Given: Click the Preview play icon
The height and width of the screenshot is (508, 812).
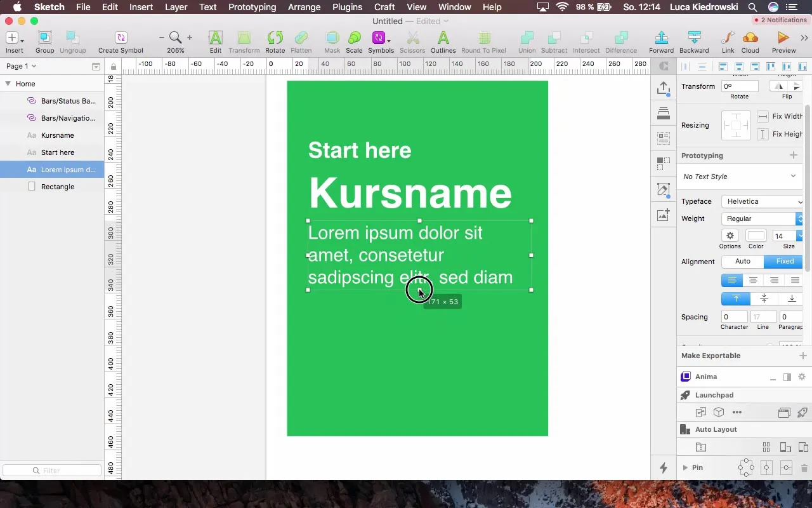Looking at the screenshot, I should click(x=783, y=38).
